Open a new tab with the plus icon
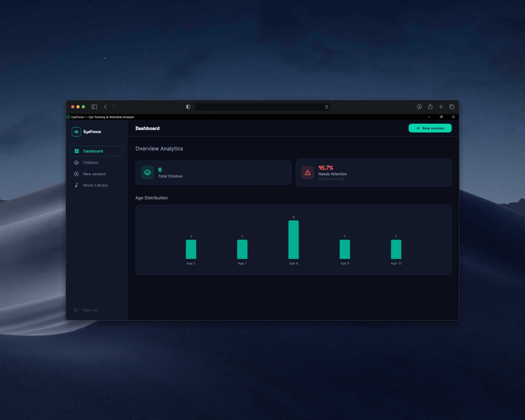525x420 pixels. [441, 107]
